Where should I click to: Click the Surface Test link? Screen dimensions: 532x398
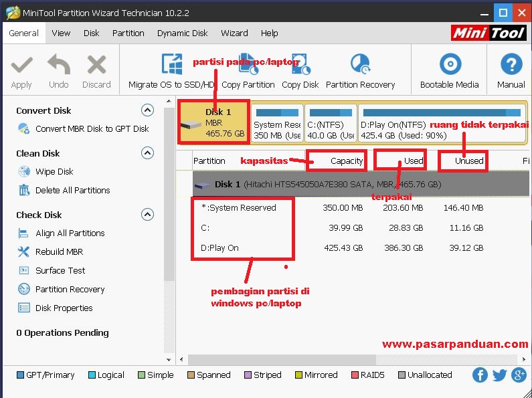[60, 270]
